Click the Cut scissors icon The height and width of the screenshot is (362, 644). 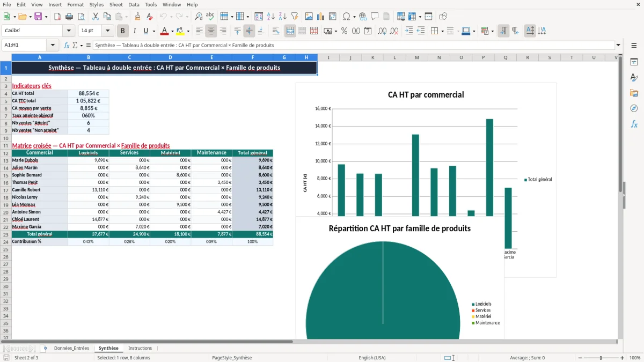(x=95, y=17)
